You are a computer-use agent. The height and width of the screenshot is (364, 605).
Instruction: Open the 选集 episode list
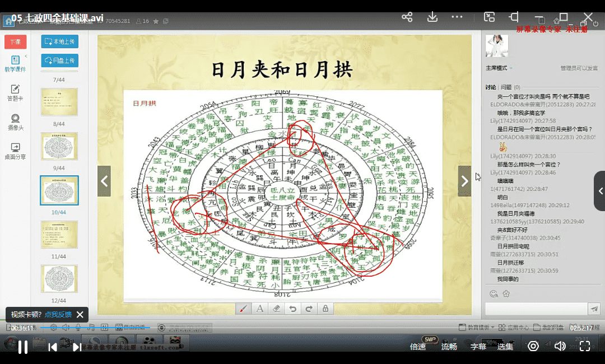click(505, 347)
